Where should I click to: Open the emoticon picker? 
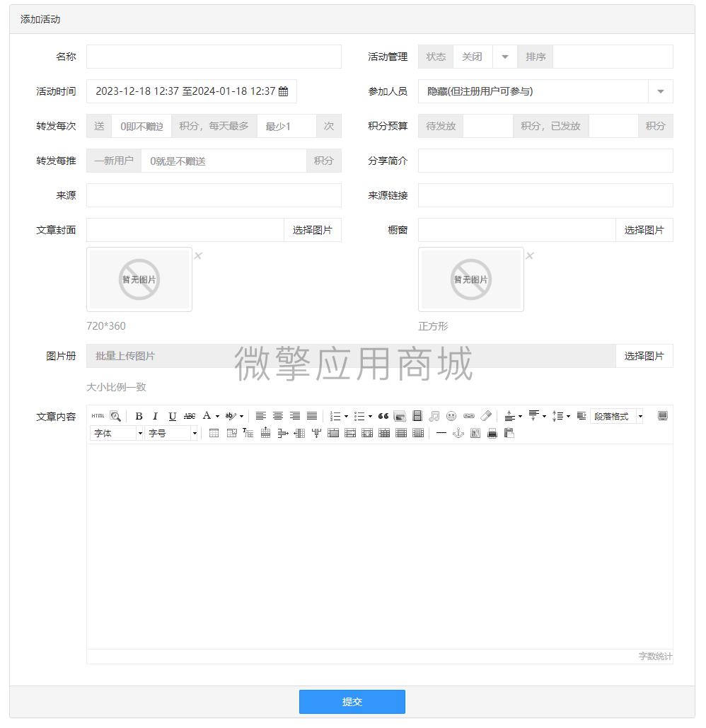point(451,416)
